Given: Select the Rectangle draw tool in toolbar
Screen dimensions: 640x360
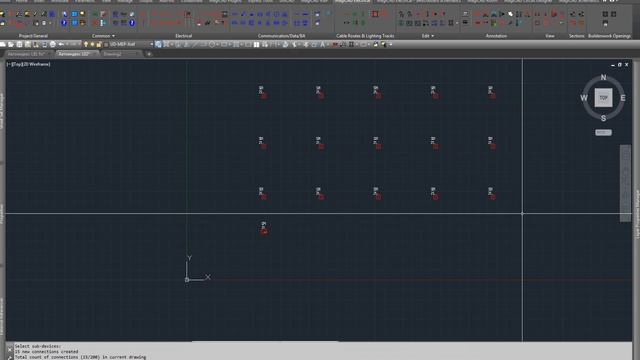Looking at the screenshot, I should tap(224, 44).
